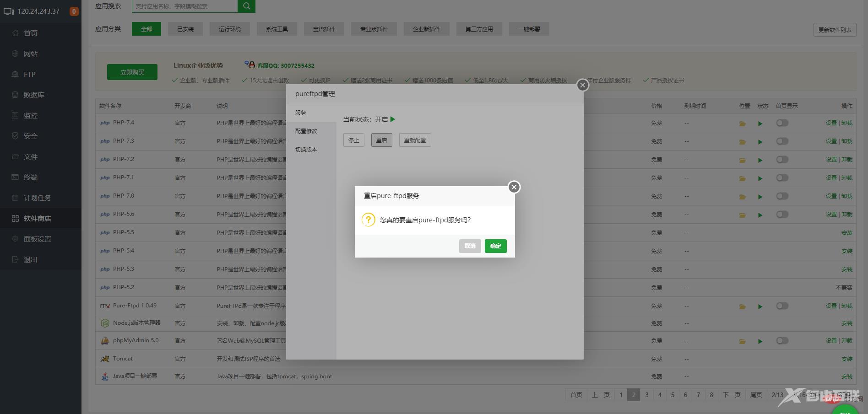Click the folder icon in Pure-Ftpd row
868x414 pixels.
click(742, 306)
